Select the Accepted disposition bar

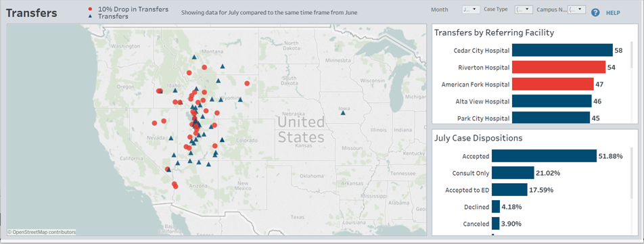544,156
